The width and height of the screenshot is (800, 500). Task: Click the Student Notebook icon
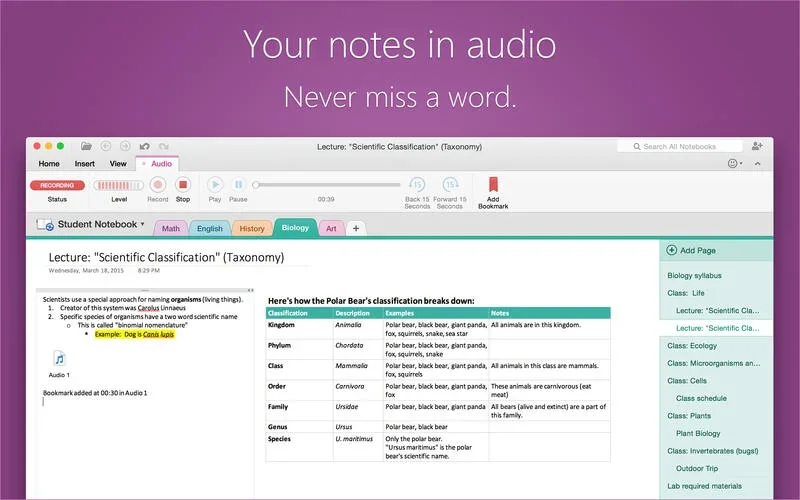(x=45, y=224)
